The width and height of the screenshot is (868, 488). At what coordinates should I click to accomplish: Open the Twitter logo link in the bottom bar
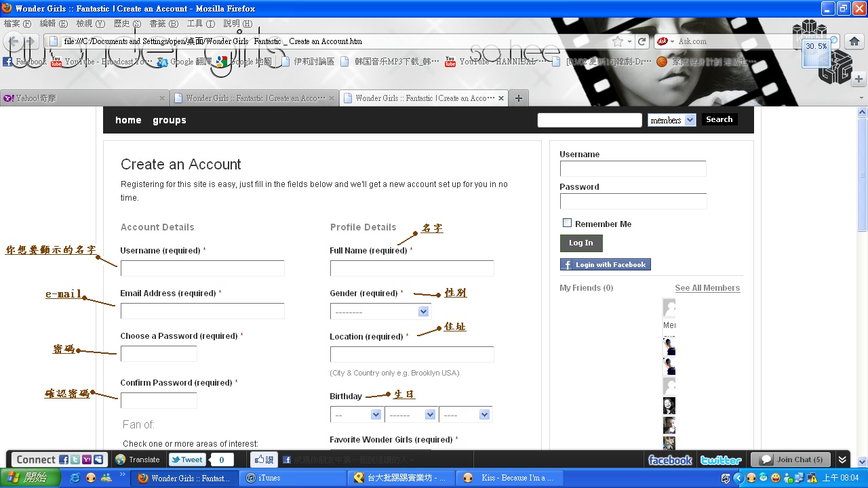(721, 460)
